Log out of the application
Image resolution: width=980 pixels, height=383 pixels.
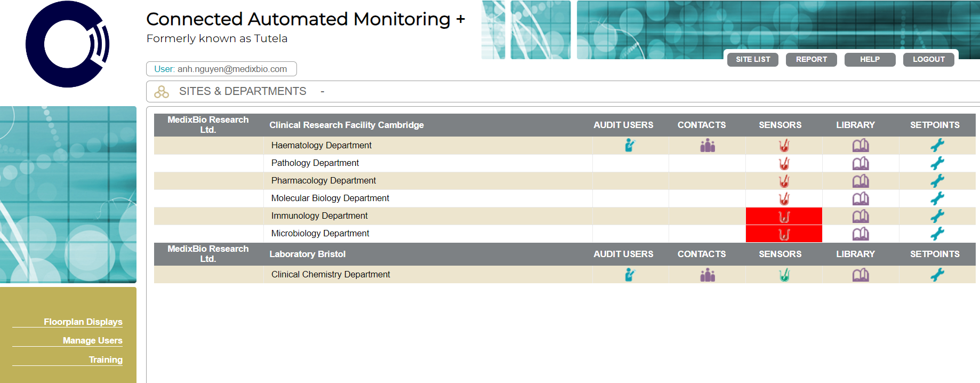(x=928, y=59)
